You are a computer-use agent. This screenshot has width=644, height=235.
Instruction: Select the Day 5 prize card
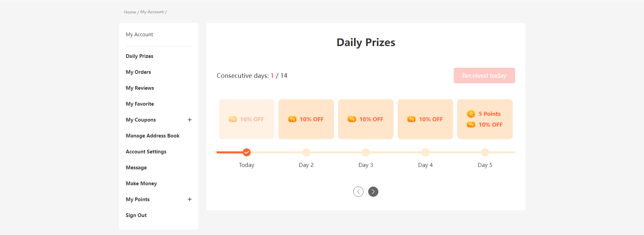pyautogui.click(x=485, y=119)
